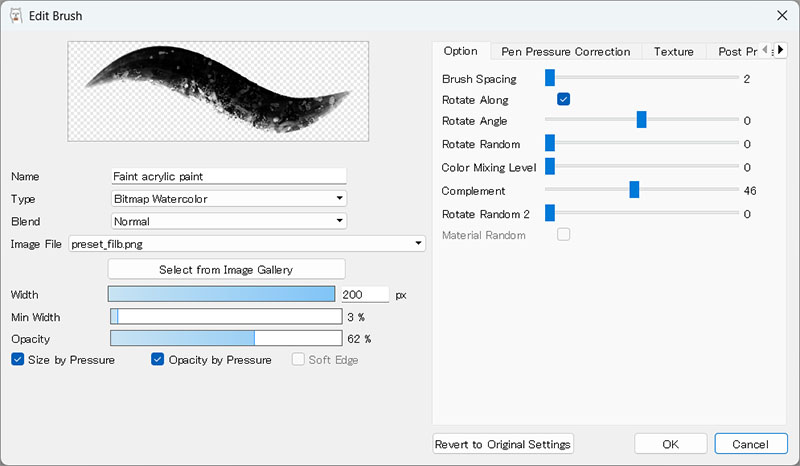Disable the Rotate Along checkbox

[564, 100]
